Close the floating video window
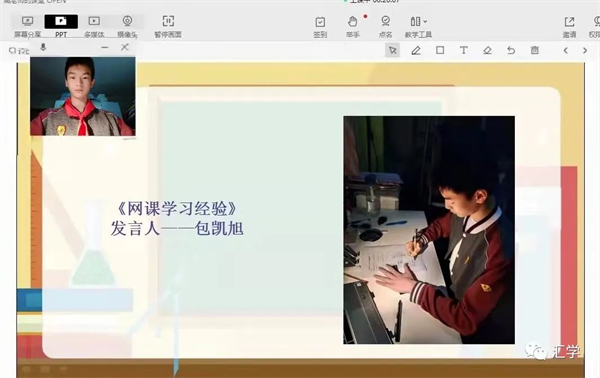 tap(125, 47)
